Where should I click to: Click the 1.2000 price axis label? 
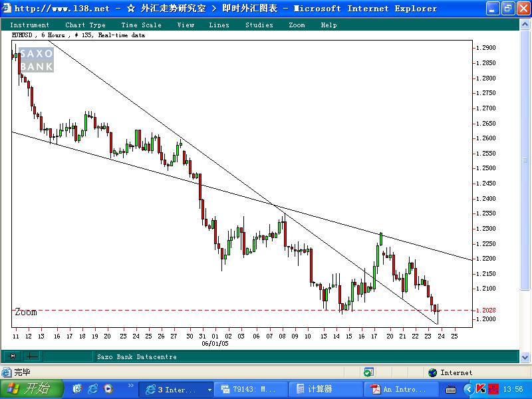click(486, 319)
